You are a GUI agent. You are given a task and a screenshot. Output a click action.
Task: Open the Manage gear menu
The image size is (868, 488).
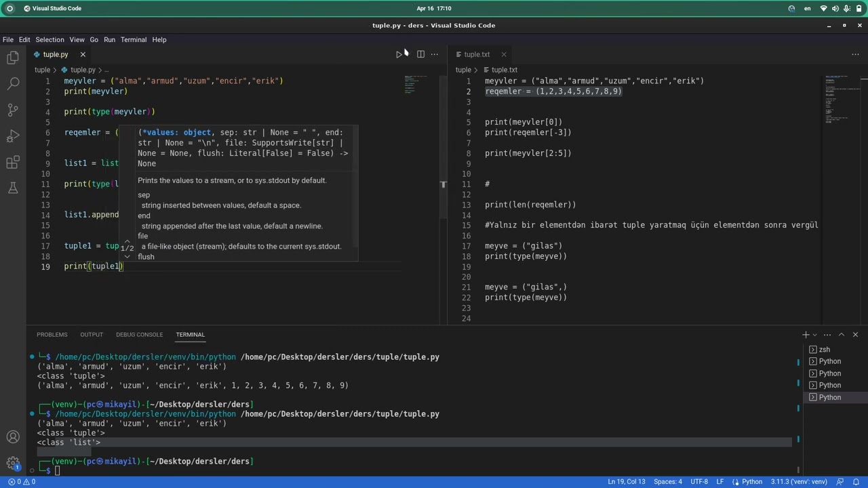13,464
